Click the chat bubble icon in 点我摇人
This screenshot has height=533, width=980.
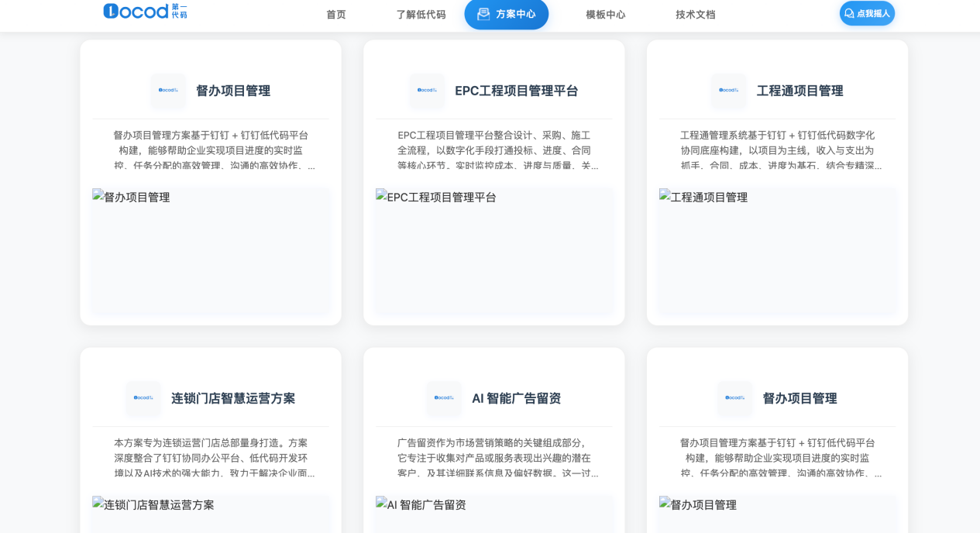[x=849, y=13]
